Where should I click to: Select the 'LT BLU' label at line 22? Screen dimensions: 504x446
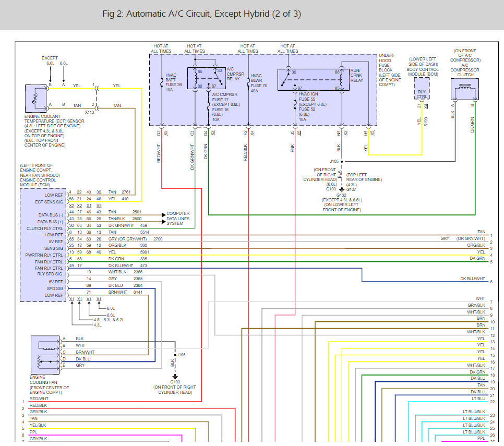tap(478, 399)
